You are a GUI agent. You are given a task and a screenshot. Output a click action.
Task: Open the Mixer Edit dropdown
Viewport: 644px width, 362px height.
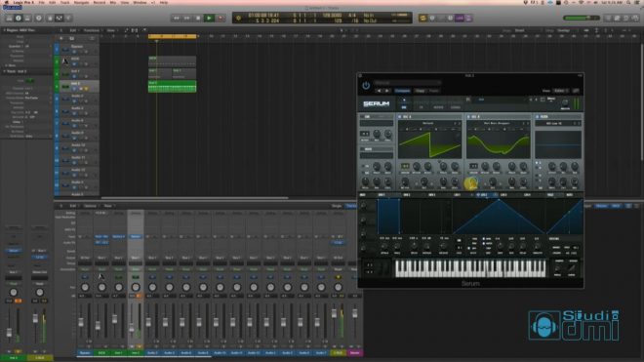[x=73, y=206]
